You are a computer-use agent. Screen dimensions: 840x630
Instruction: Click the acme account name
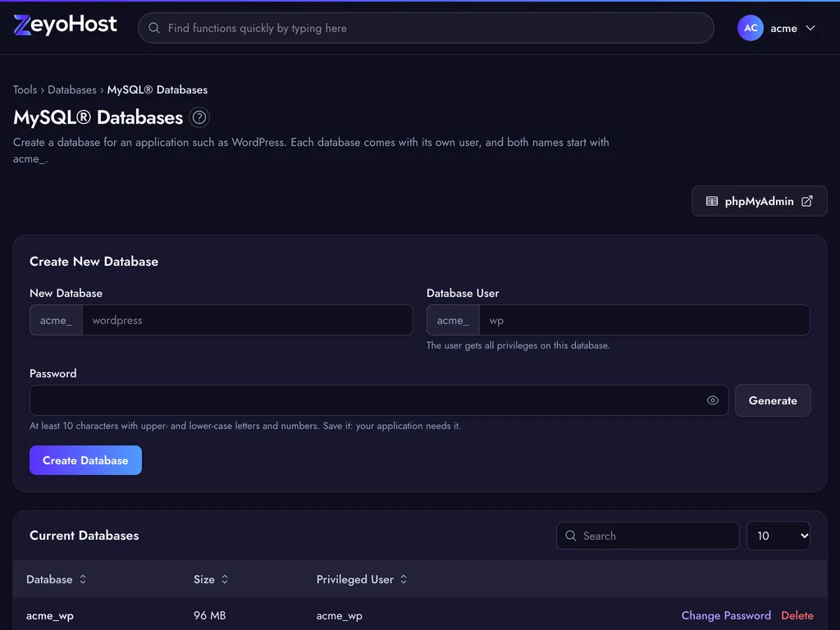[x=783, y=29]
